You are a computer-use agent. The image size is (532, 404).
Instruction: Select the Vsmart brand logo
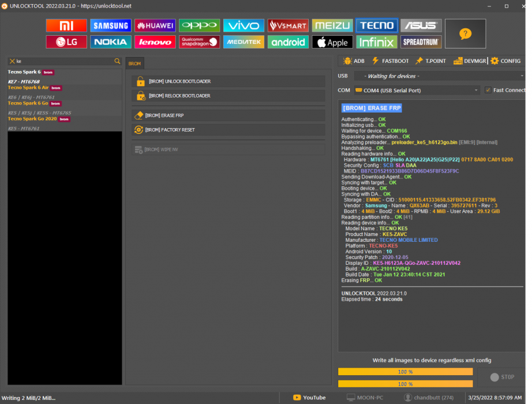coord(288,25)
